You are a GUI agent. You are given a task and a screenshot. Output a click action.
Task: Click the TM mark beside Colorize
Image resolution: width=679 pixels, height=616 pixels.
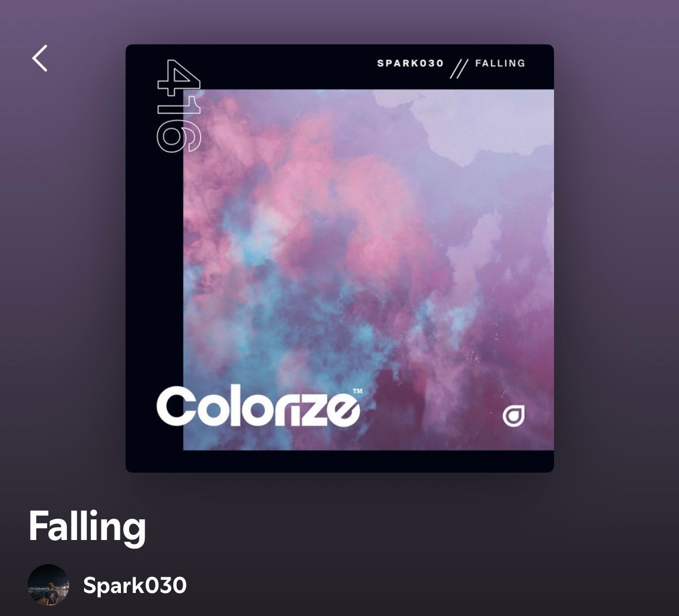(x=357, y=391)
